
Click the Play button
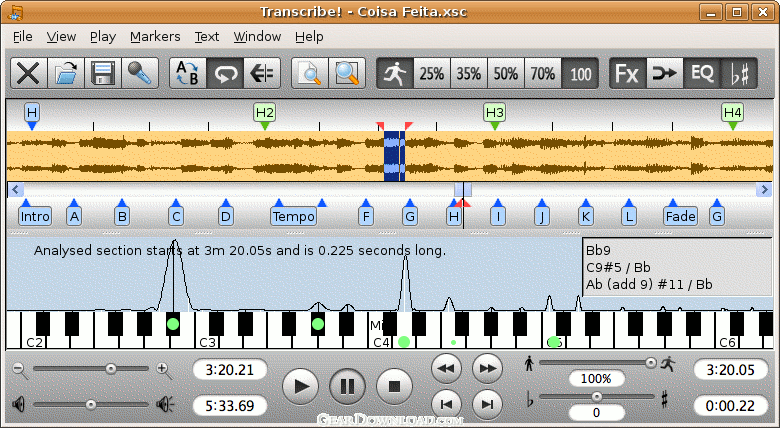(x=300, y=386)
